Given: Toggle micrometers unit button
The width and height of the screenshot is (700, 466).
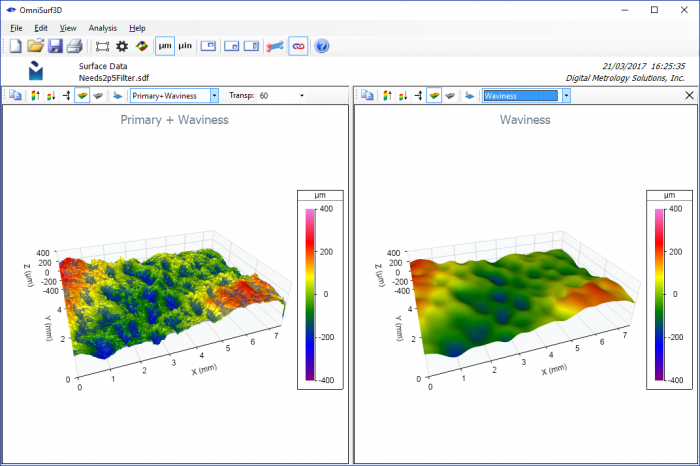Looking at the screenshot, I should point(165,46).
